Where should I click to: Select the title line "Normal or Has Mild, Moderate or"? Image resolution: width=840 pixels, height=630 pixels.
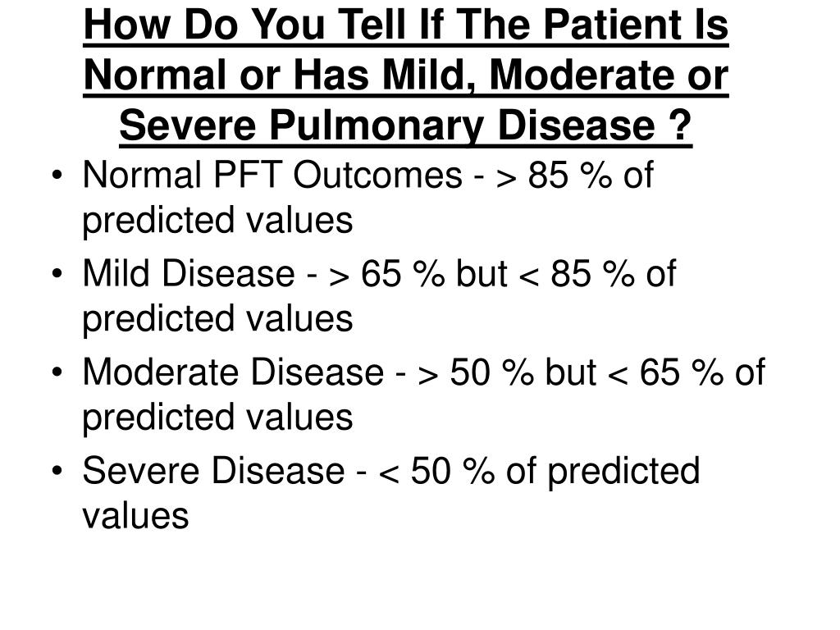(406, 75)
